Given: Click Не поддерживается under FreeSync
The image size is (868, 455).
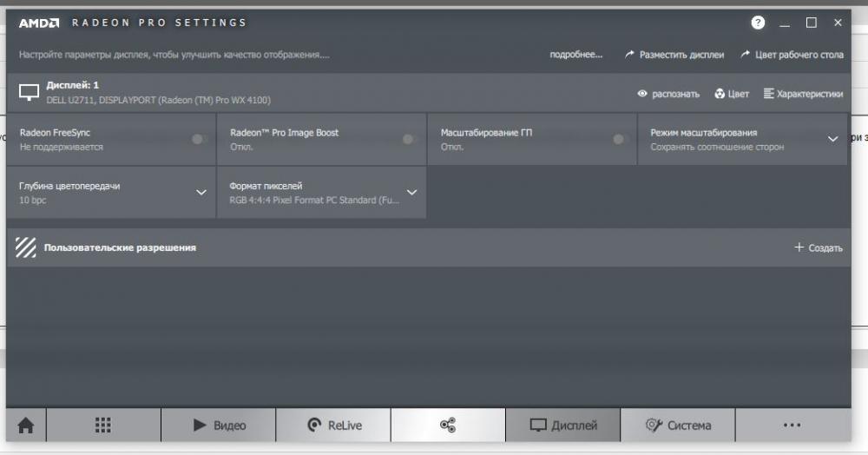Looking at the screenshot, I should pos(62,148).
